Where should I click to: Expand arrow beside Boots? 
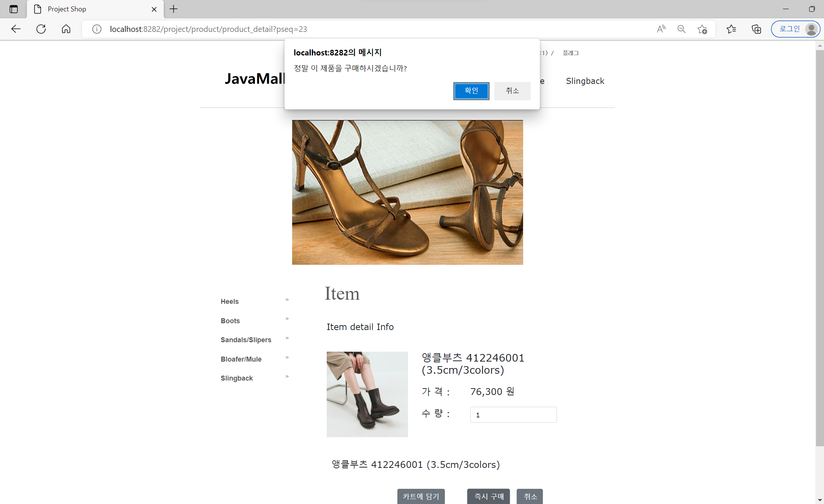tap(287, 319)
